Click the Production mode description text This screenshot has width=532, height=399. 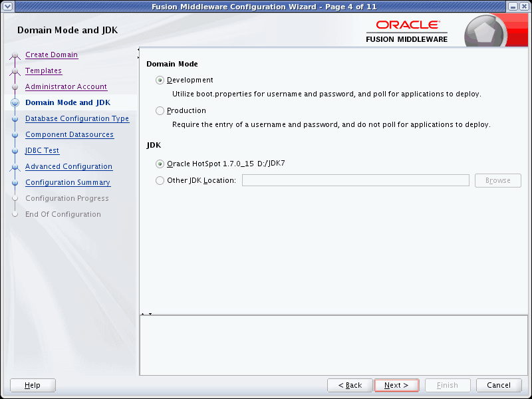(331, 124)
